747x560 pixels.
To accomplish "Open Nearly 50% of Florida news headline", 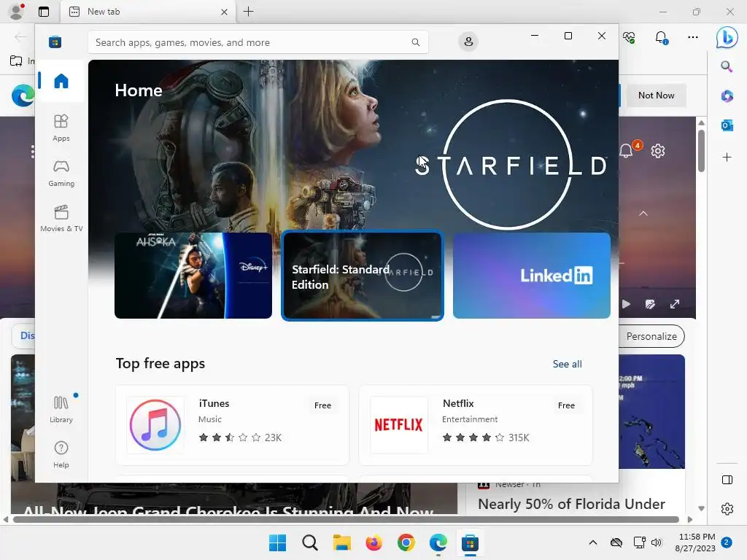I will pyautogui.click(x=571, y=504).
